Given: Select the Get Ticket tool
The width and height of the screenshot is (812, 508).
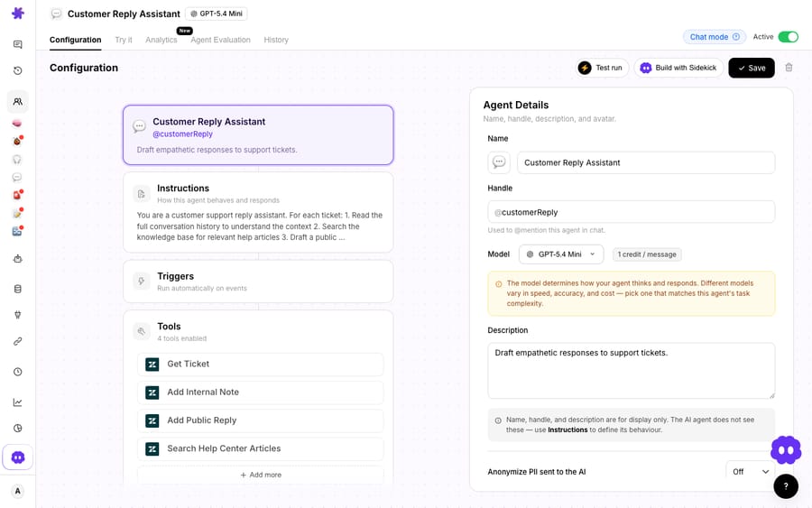Looking at the screenshot, I should click(261, 364).
